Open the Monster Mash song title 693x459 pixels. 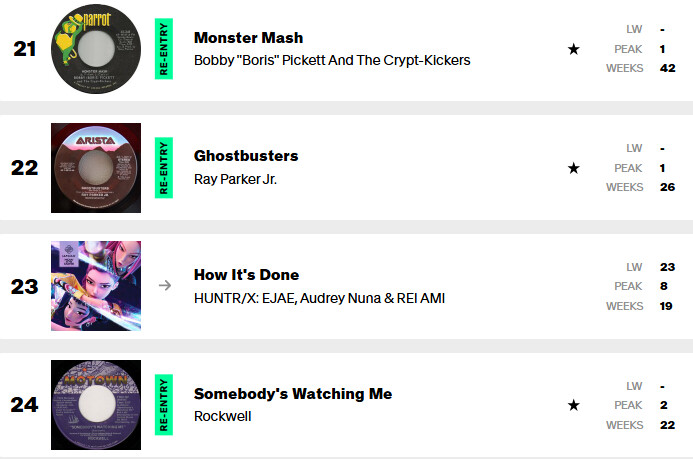tap(248, 38)
